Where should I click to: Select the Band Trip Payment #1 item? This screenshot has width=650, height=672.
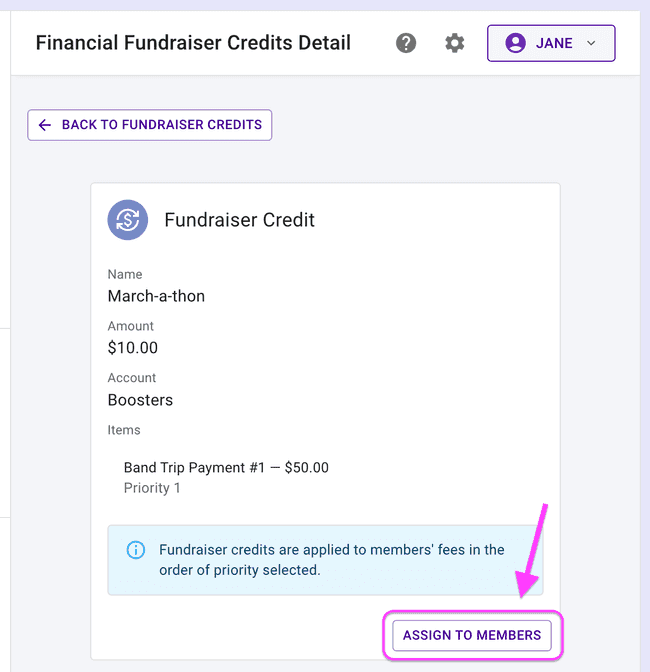[226, 468]
